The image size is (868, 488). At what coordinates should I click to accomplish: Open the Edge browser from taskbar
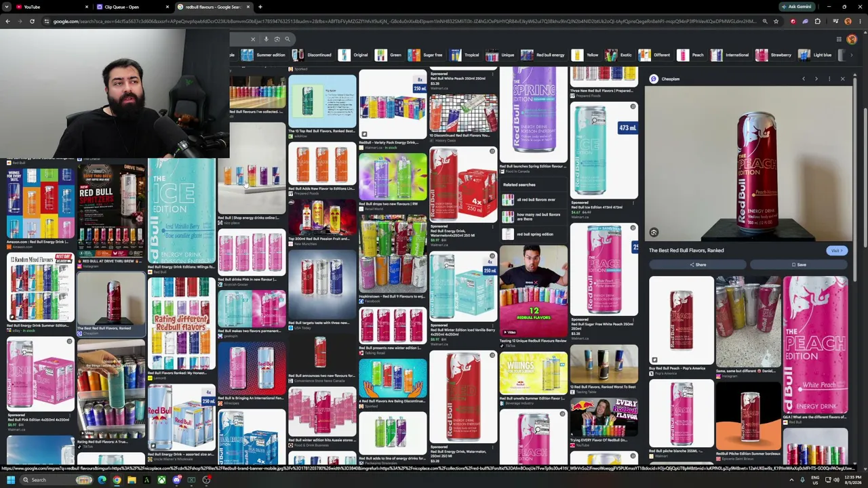102,480
